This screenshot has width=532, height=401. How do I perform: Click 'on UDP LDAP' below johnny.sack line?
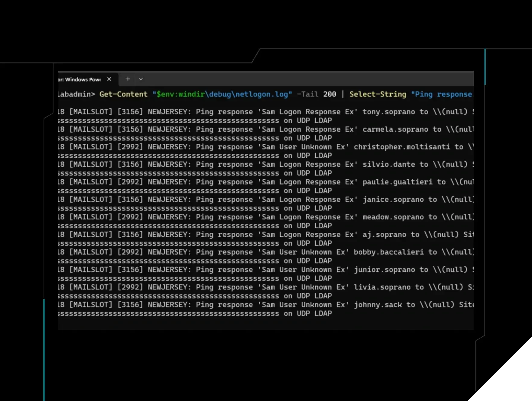point(307,313)
